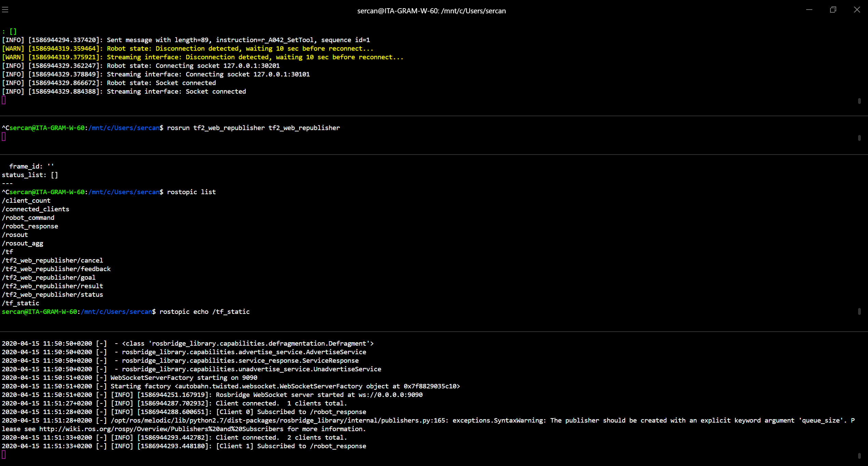This screenshot has width=868, height=466.
Task: Click the WARN disconnection detected message
Action: (x=188, y=48)
